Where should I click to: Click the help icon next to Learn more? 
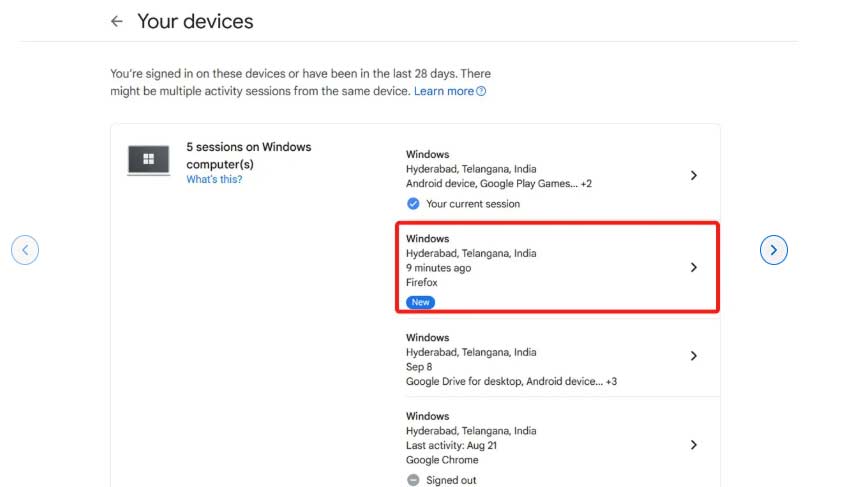pos(481,91)
